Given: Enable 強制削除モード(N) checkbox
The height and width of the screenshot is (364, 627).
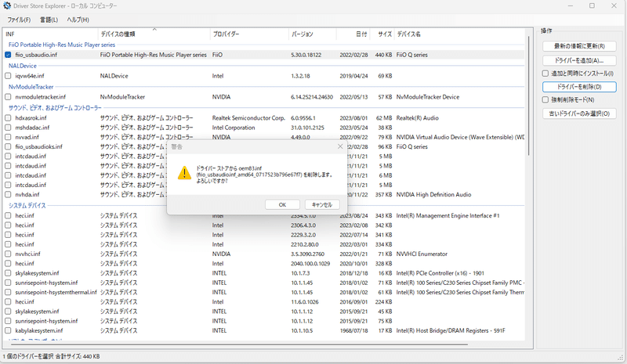Looking at the screenshot, I should (545, 99).
